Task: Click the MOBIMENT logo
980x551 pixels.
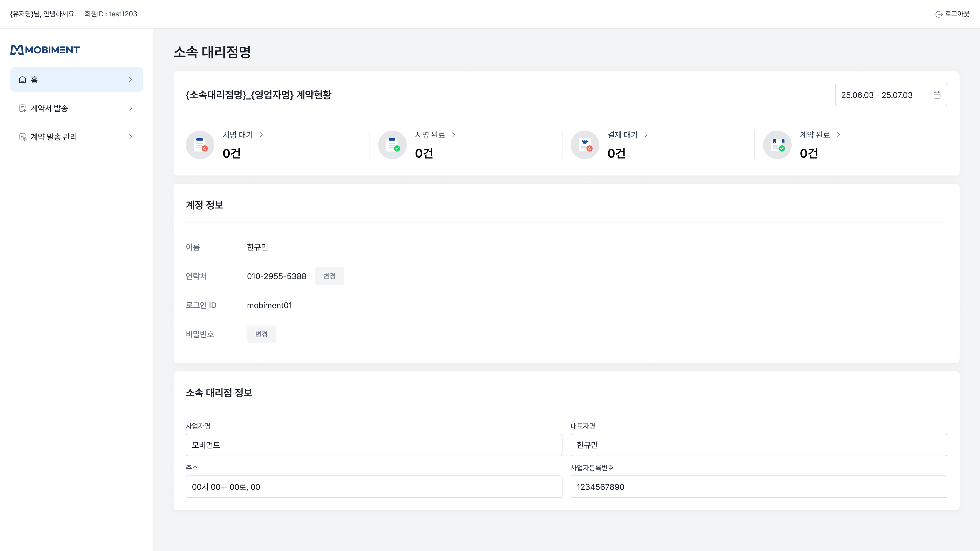Action: click(45, 50)
